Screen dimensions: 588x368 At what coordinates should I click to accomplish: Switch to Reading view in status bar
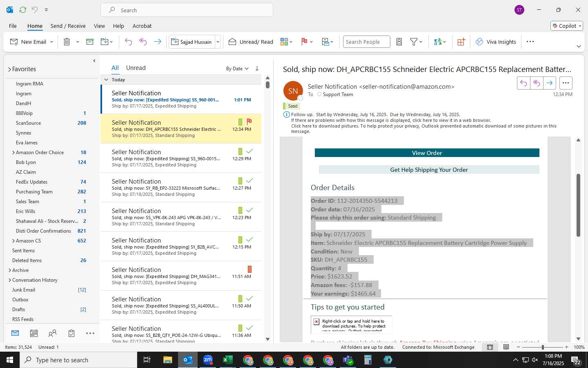click(x=506, y=347)
